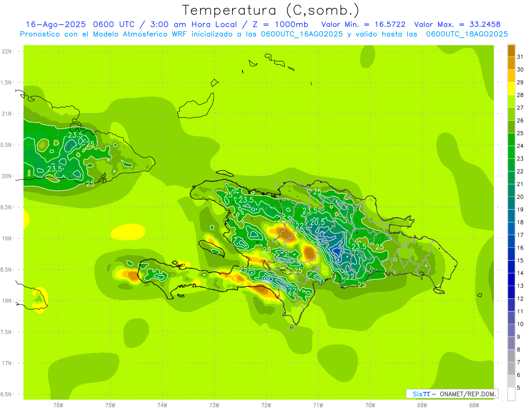The image size is (532, 411).
Task: Click the gray colorbar swatch between 6 and 7
Action: pos(511,368)
